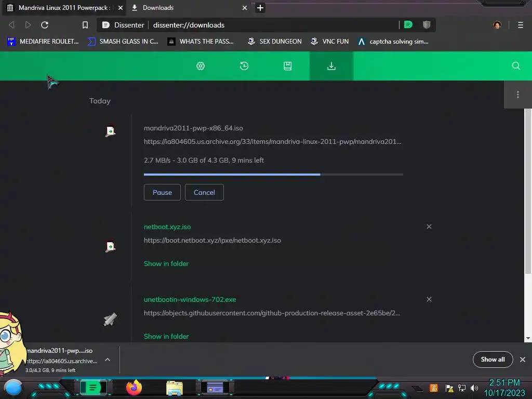
Task: Show netboot.xyz.iso in folder
Action: 166,263
